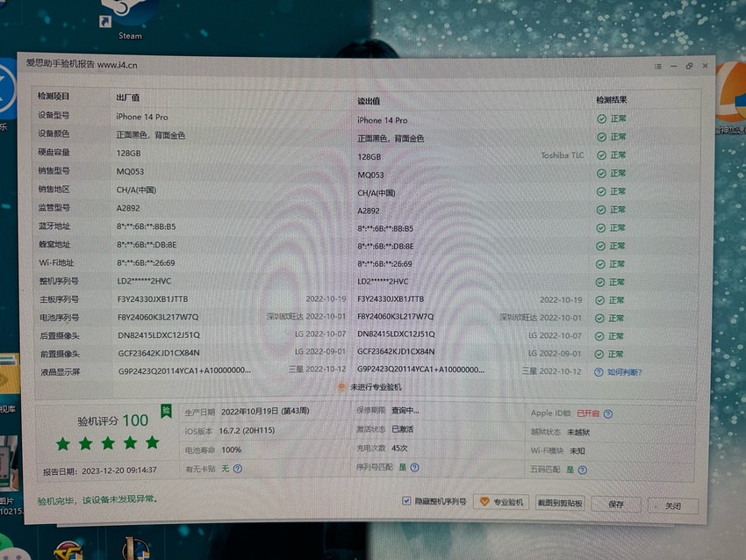Click the check icon in 整机序列号 row
Screen dimensions: 746x560
[600, 282]
